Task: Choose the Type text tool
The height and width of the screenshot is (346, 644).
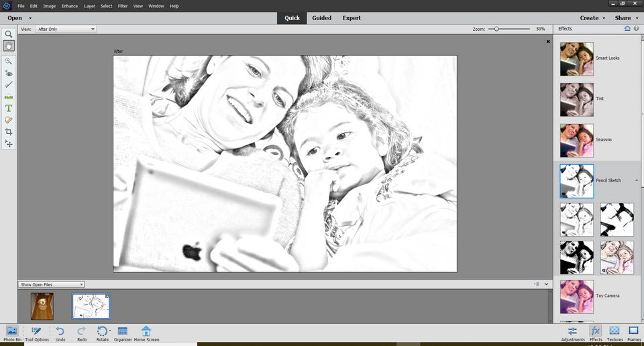Action: point(9,108)
